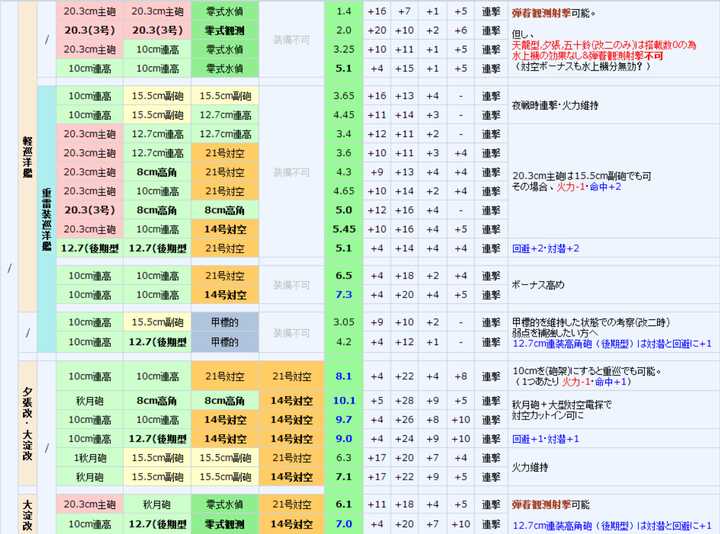This screenshot has height=534, width=720.
Task: Click the 3.25 score cell
Action: [x=343, y=49]
